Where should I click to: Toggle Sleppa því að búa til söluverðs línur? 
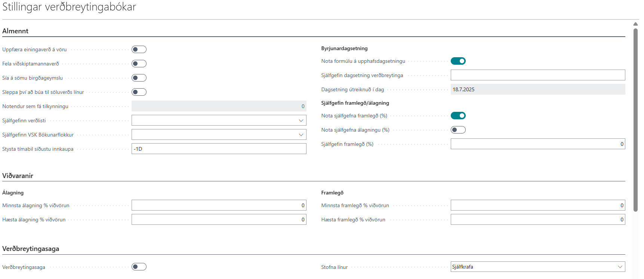point(139,92)
